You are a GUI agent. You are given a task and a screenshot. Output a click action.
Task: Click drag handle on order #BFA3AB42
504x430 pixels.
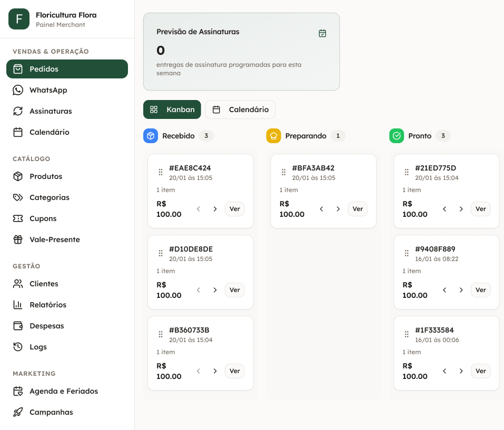coord(283,172)
